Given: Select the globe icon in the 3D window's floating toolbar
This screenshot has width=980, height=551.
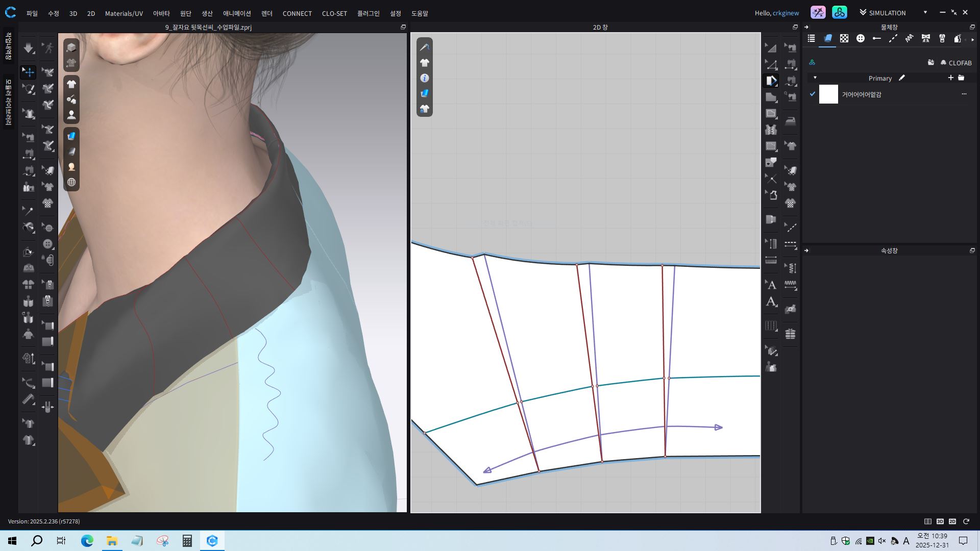Looking at the screenshot, I should pyautogui.click(x=71, y=183).
